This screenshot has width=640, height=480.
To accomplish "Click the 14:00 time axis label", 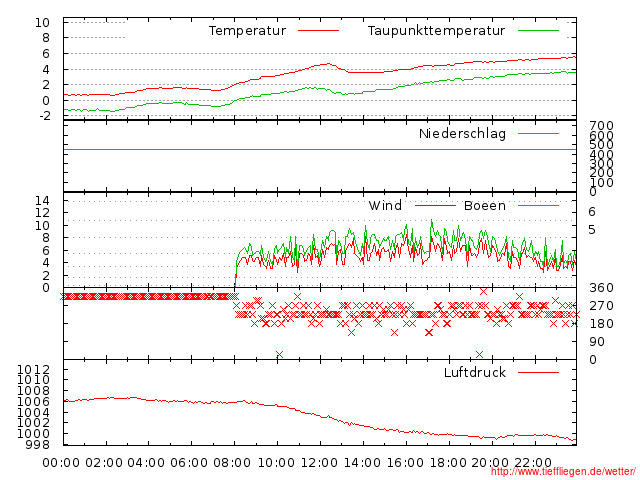I will point(362,463).
